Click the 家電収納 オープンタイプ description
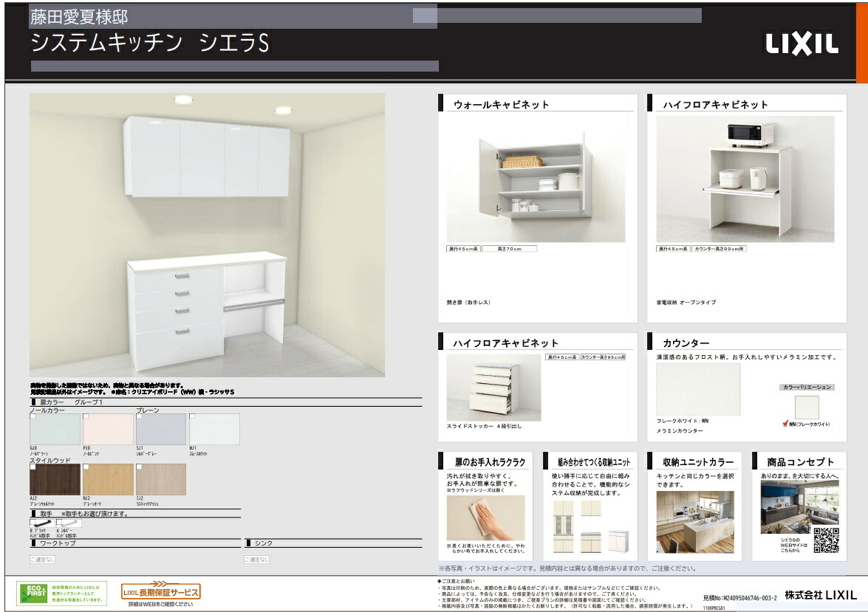The image size is (868, 612). click(x=686, y=303)
